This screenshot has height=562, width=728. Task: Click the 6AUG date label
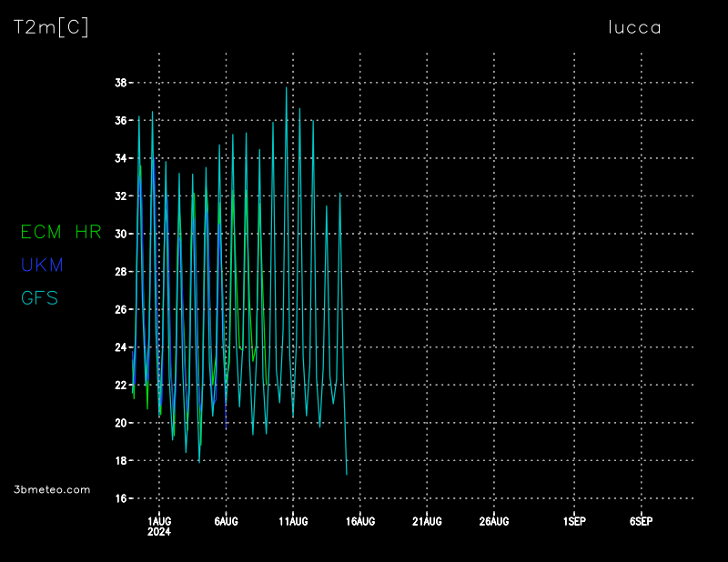click(x=226, y=521)
